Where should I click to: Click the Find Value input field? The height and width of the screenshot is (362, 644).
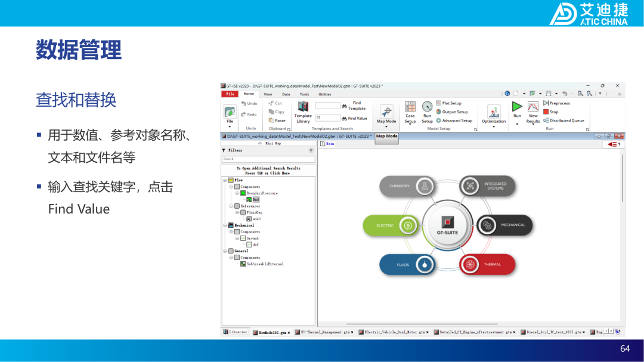(327, 118)
